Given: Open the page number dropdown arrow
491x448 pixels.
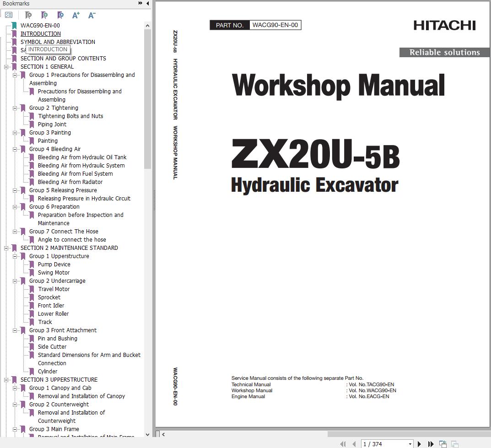Looking at the screenshot, I should (410, 444).
